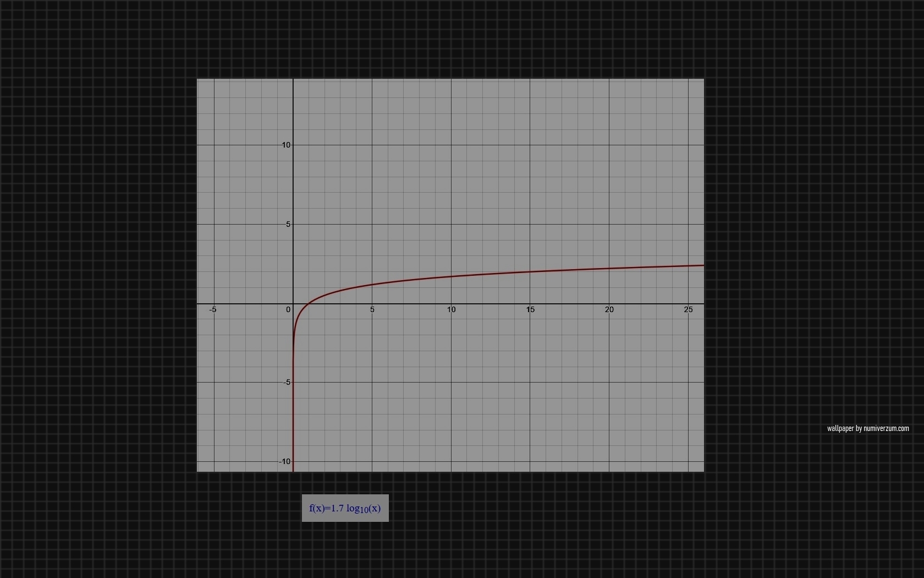
Task: Click the f(x)=1.7 log10(x) formula box
Action: 345,508
